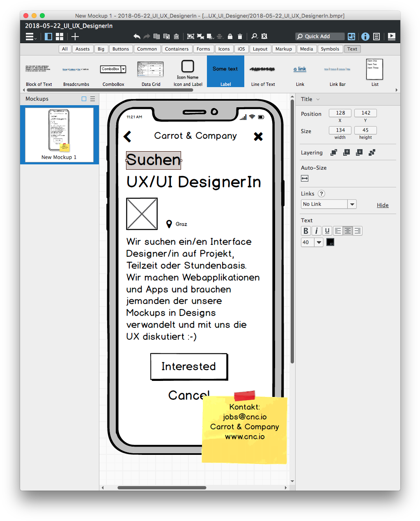Click the Delete trash icon
The height and width of the screenshot is (521, 420).
pos(240,37)
